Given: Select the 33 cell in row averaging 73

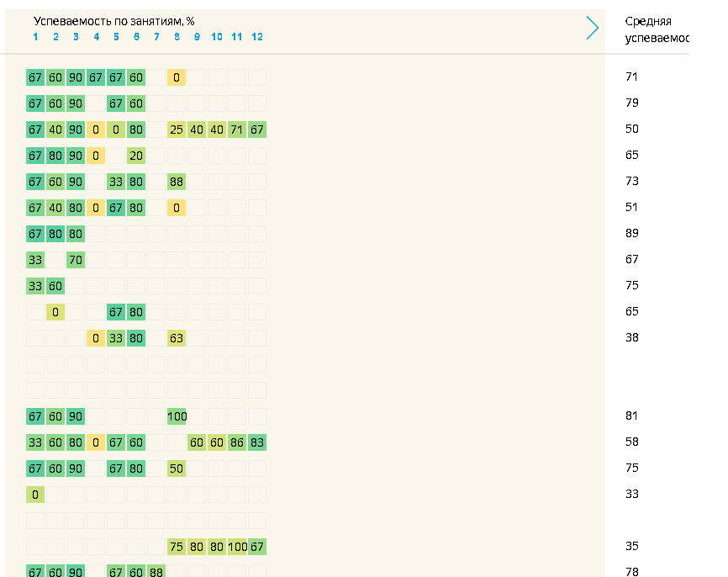Looking at the screenshot, I should (116, 182).
